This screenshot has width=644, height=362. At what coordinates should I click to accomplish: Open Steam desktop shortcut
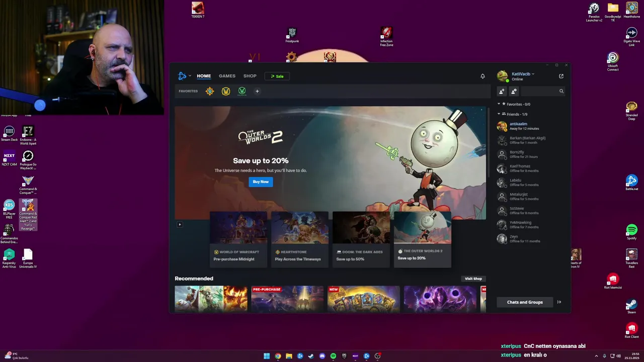632,306
